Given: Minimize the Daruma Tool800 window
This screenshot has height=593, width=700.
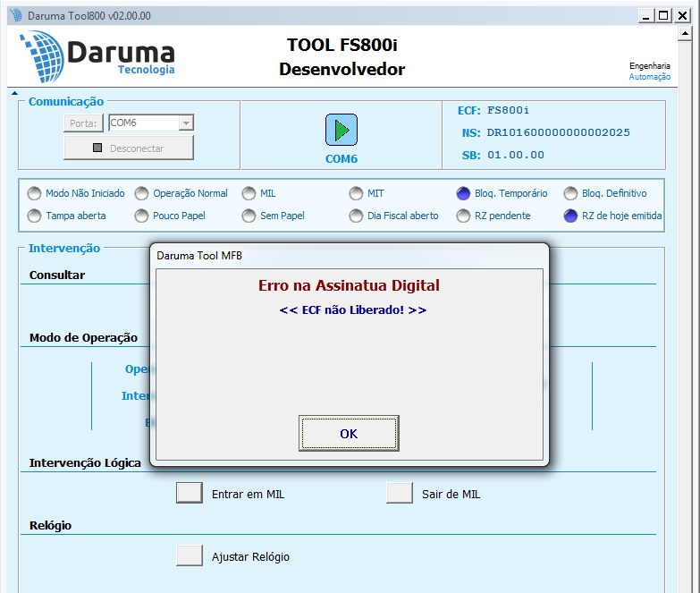Looking at the screenshot, I should (645, 16).
